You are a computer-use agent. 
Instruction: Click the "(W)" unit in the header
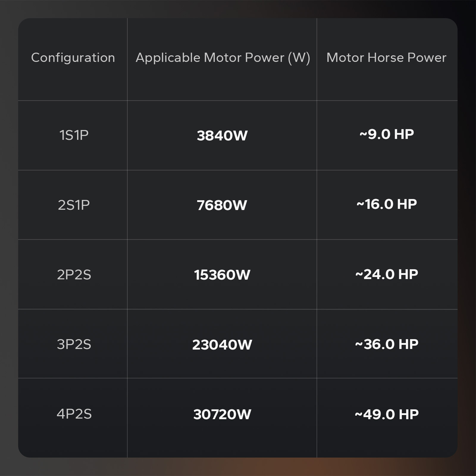[x=299, y=58]
